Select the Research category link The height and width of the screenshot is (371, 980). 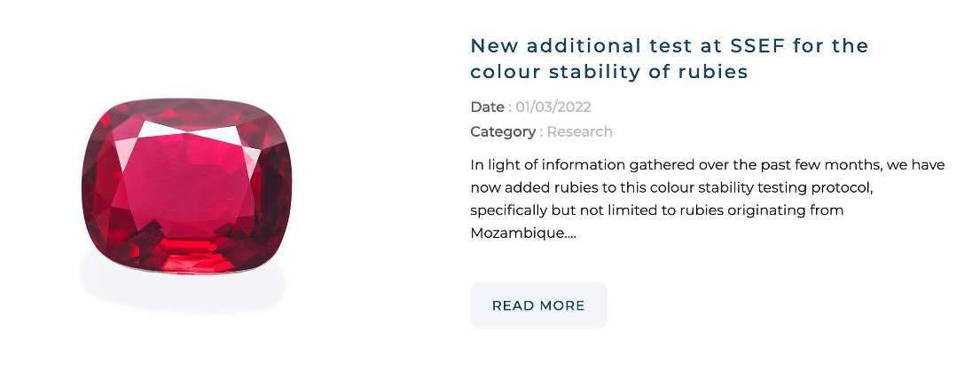[579, 131]
